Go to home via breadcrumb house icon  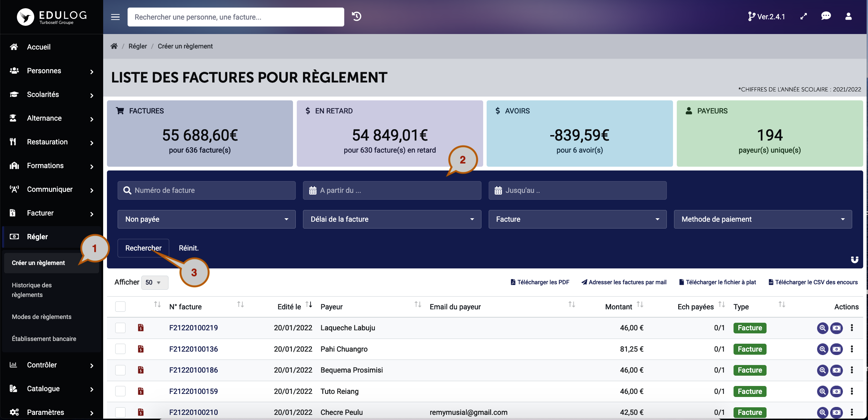click(x=114, y=46)
